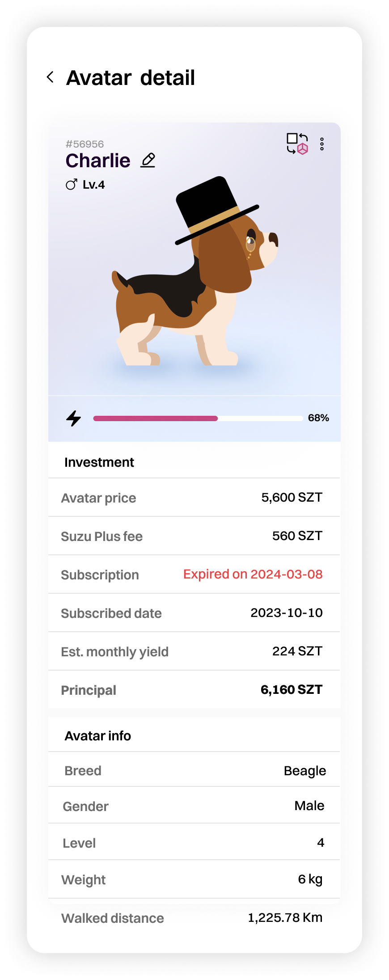Tap the Investment section header
Screen dimensions: 389x980
[x=99, y=462]
